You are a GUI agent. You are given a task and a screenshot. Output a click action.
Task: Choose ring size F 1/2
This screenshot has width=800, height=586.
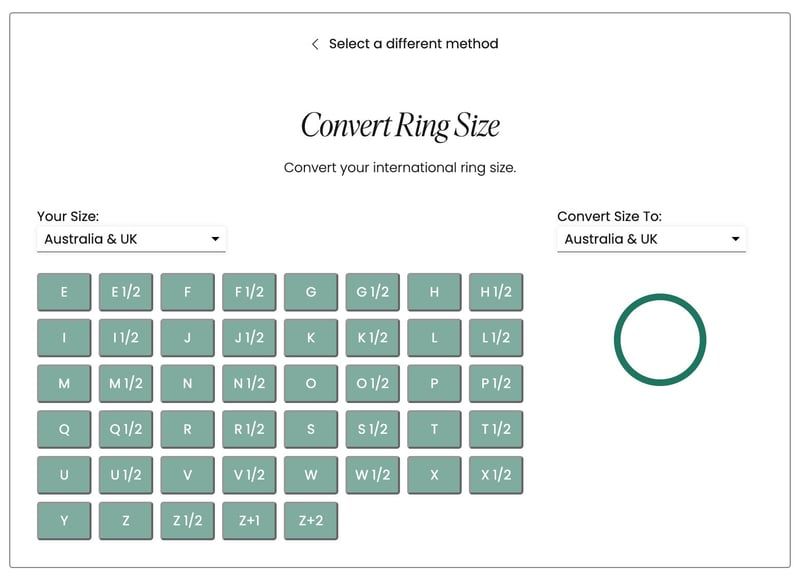(x=249, y=292)
